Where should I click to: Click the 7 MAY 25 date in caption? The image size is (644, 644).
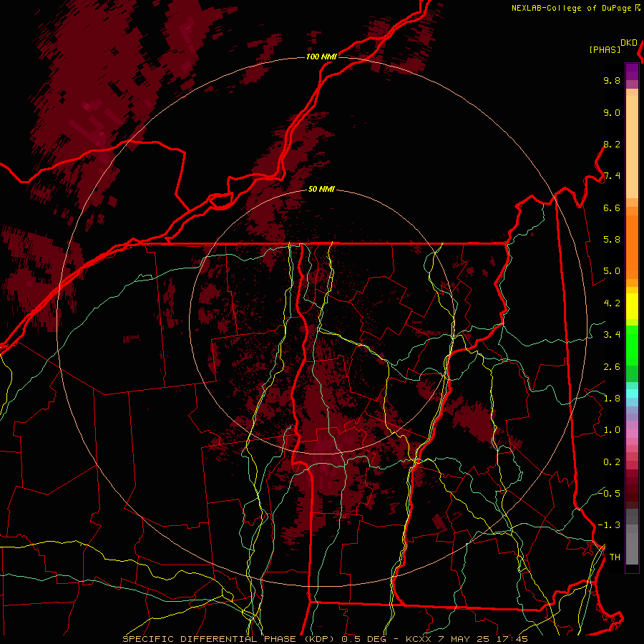pos(465,639)
